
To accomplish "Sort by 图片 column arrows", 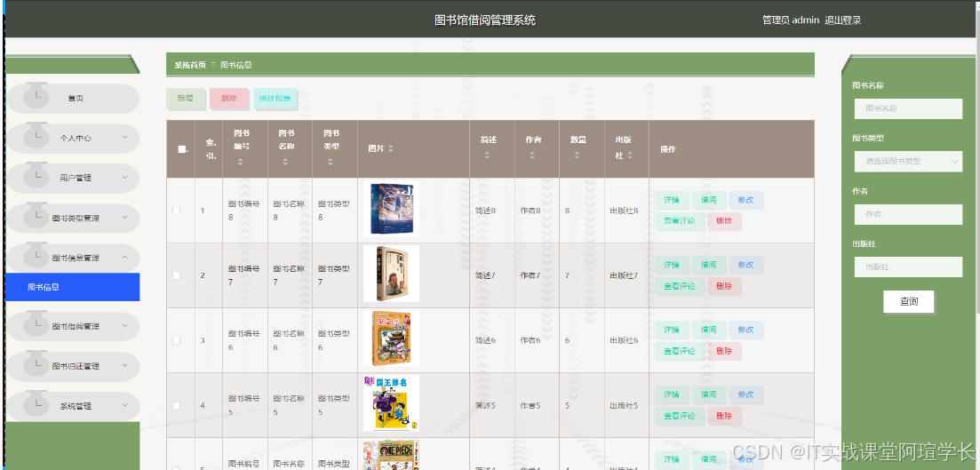I will [391, 148].
